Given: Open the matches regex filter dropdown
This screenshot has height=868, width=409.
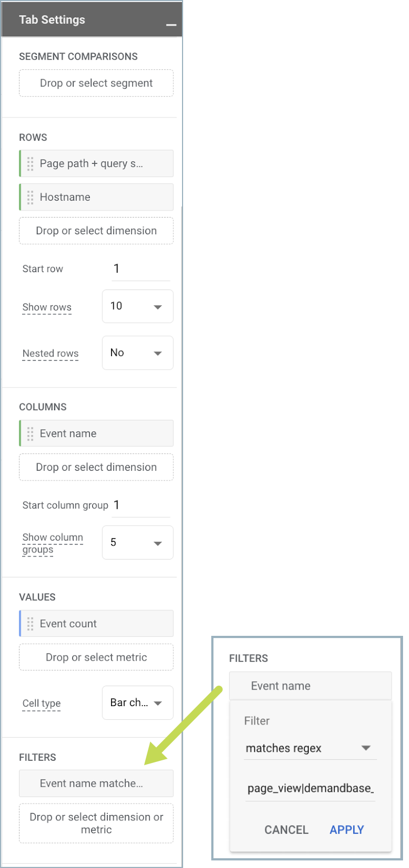Looking at the screenshot, I should pyautogui.click(x=310, y=748).
